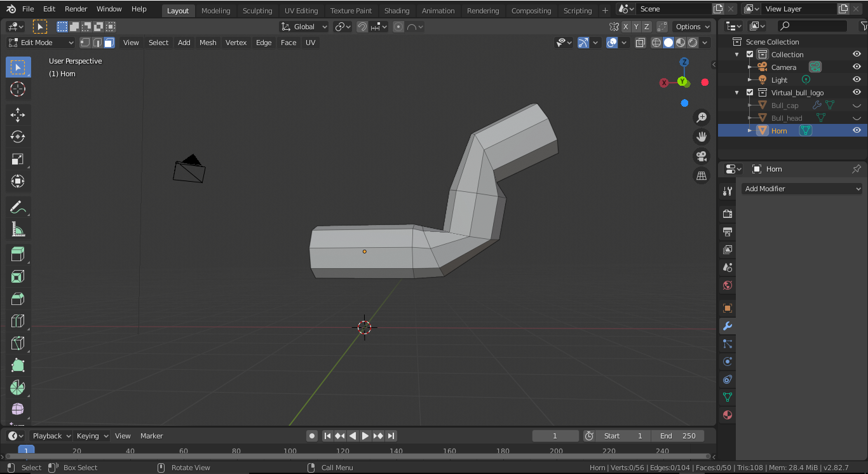This screenshot has width=868, height=474.
Task: Select the Spin tool
Action: pos(18,388)
